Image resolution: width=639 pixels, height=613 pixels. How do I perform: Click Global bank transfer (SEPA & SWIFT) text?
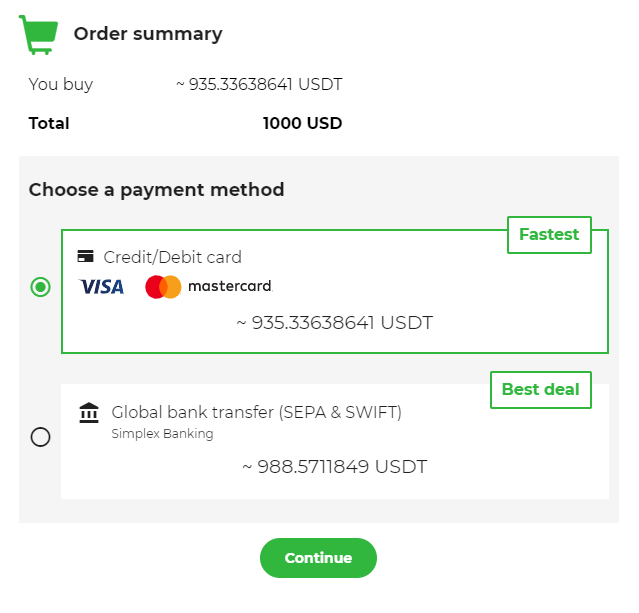tap(256, 412)
